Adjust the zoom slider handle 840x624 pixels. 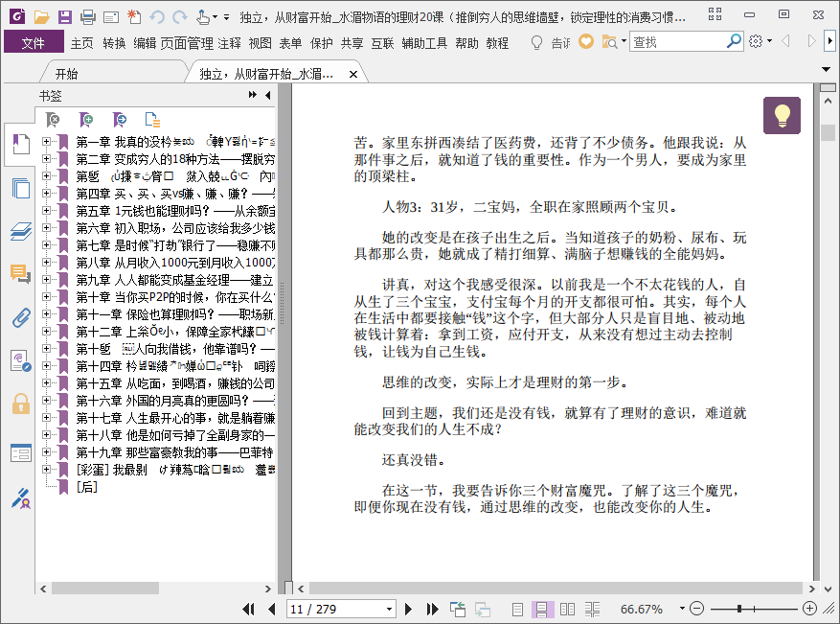(x=739, y=609)
